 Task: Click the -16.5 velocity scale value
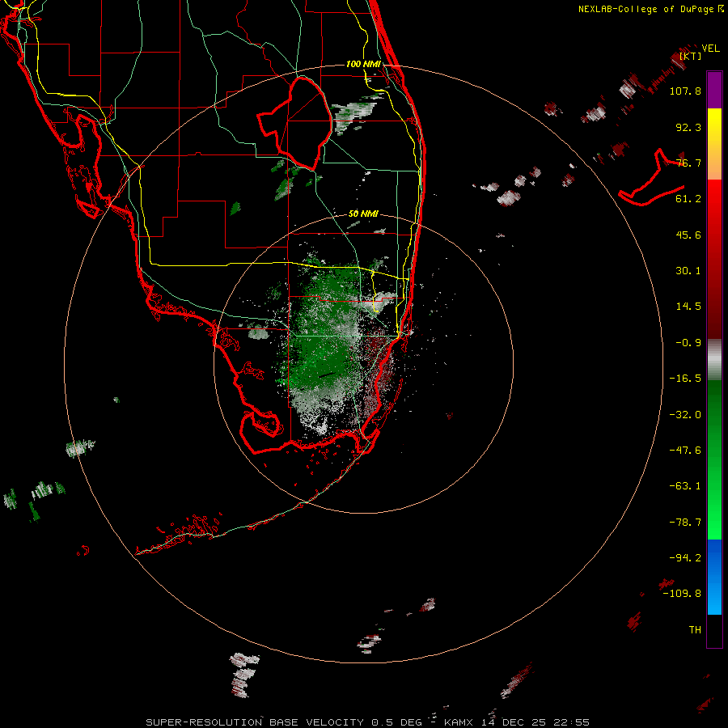pyautogui.click(x=685, y=379)
